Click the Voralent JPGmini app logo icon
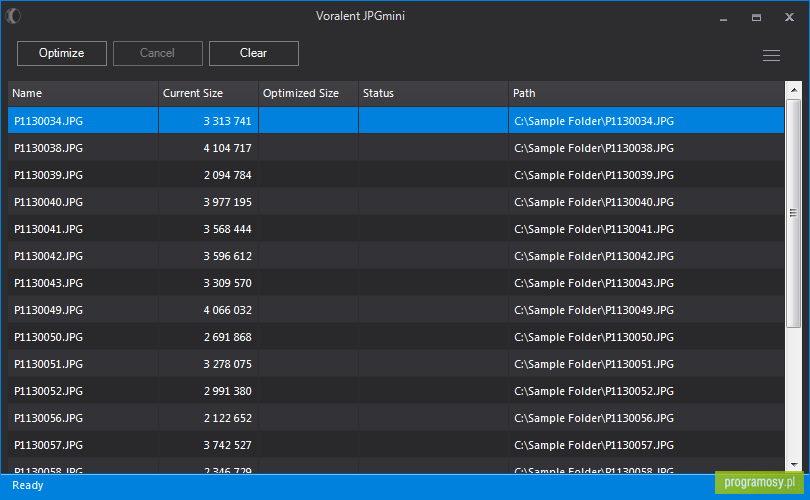The image size is (810, 500). [13, 16]
